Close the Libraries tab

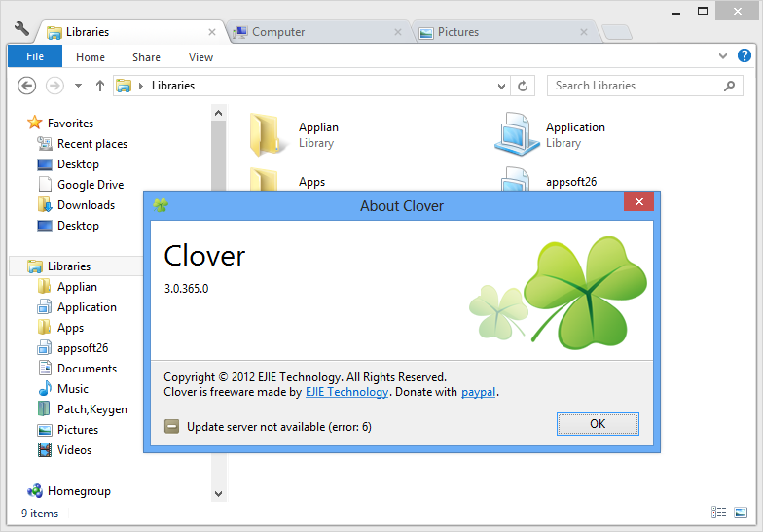(x=212, y=32)
